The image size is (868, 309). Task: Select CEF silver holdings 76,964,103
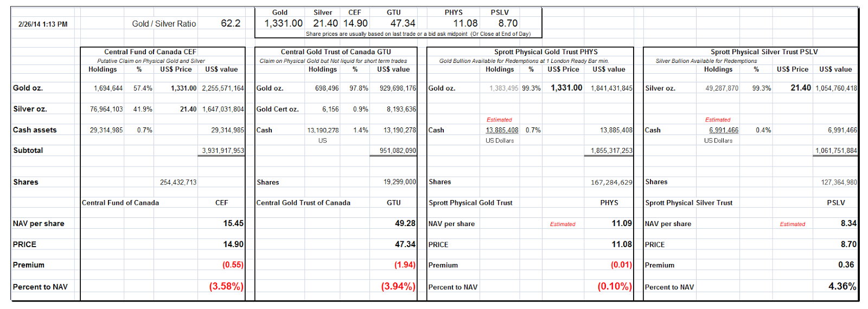point(106,110)
